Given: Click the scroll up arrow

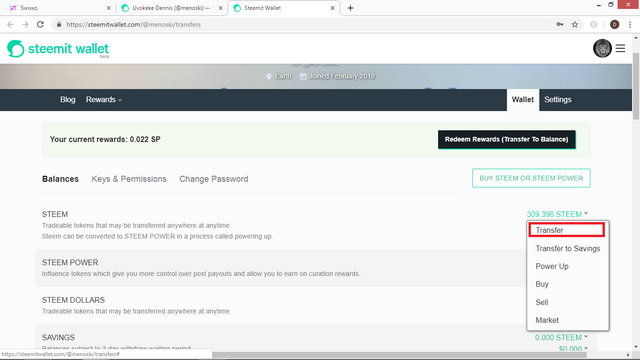Looking at the screenshot, I should pos(636,38).
